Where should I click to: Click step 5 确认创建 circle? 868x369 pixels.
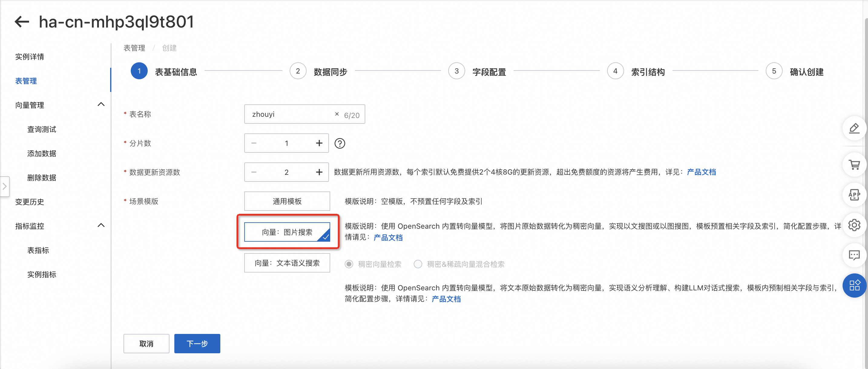coord(774,71)
